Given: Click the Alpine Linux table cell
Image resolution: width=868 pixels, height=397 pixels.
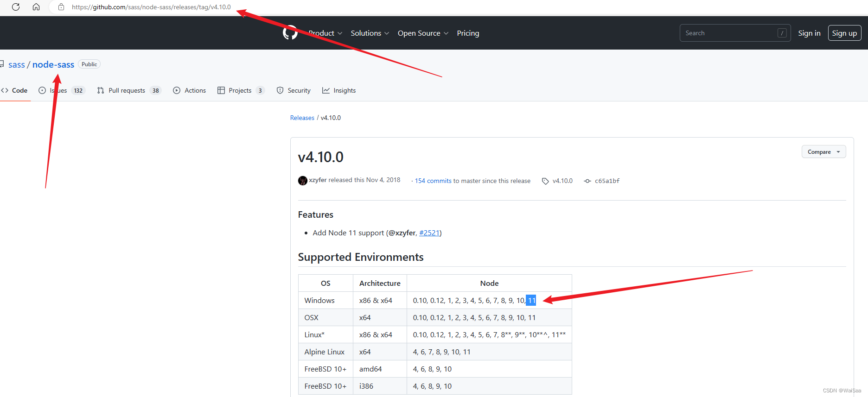Looking at the screenshot, I should (x=325, y=352).
